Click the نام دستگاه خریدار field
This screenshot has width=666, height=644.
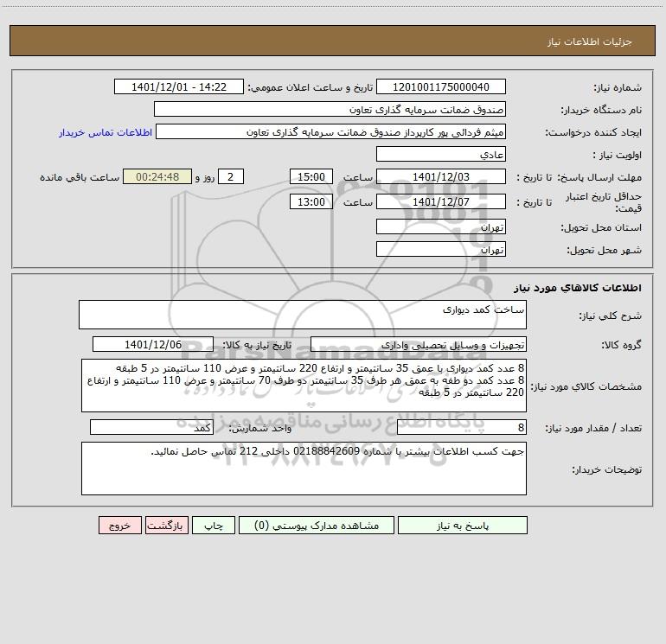pyautogui.click(x=330, y=110)
